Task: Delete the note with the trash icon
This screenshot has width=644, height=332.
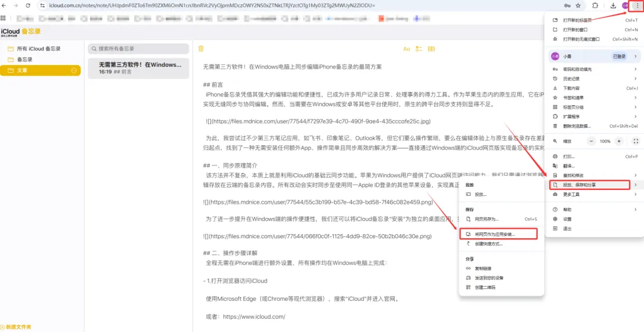Action: [x=201, y=48]
